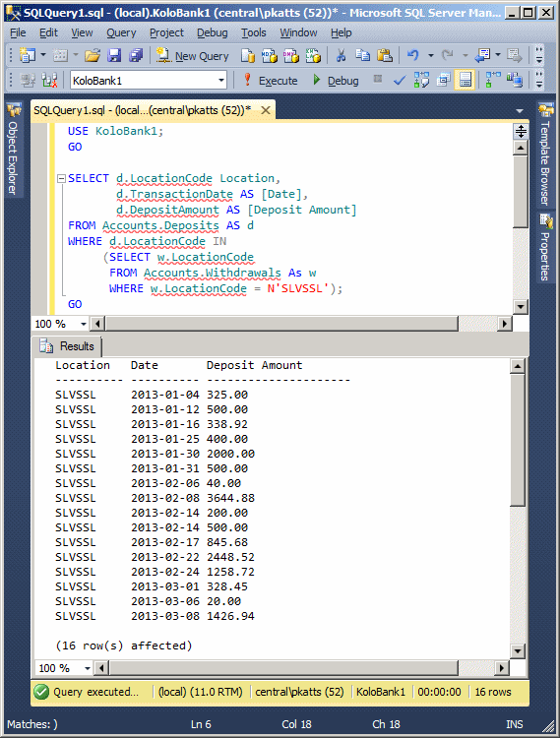Click the Debug button
Image resolution: width=560 pixels, height=738 pixels.
tap(336, 81)
